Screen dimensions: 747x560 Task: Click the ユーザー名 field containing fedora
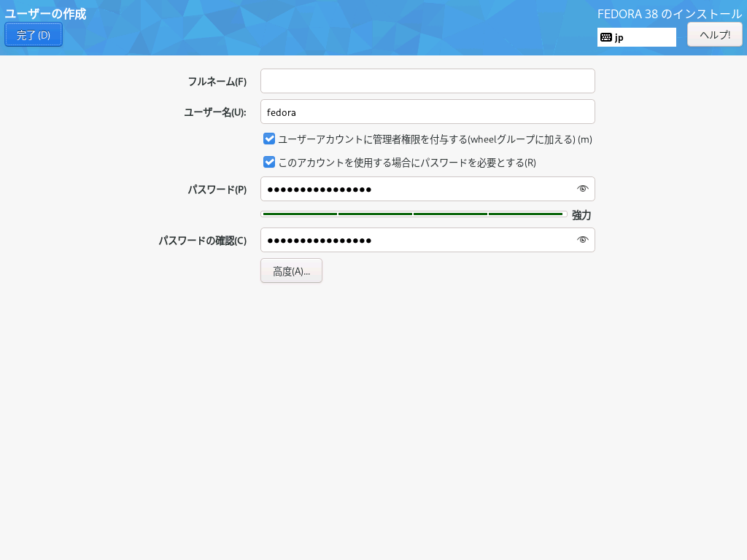point(427,112)
